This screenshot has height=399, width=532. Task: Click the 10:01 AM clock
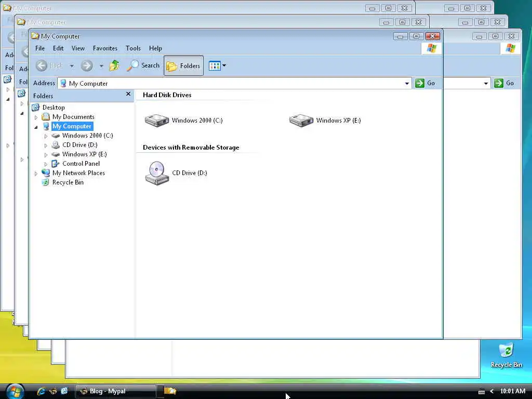513,391
